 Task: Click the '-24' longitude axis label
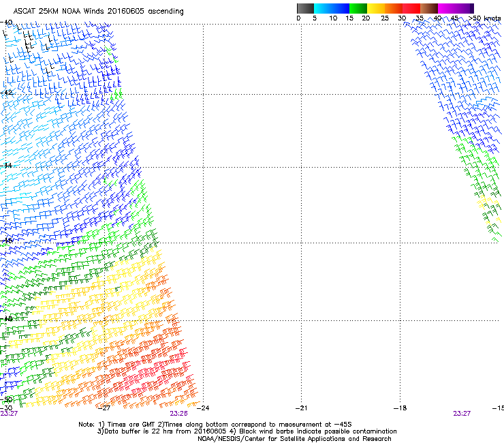pos(202,408)
